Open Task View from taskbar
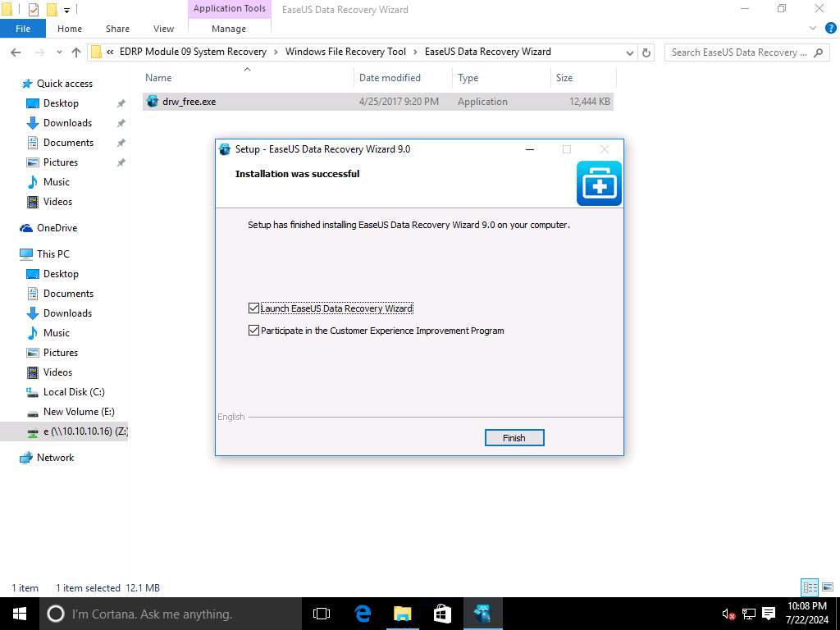 pyautogui.click(x=322, y=614)
